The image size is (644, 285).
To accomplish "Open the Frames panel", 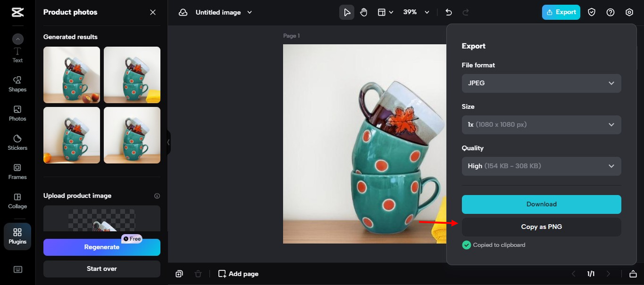I will click(18, 171).
